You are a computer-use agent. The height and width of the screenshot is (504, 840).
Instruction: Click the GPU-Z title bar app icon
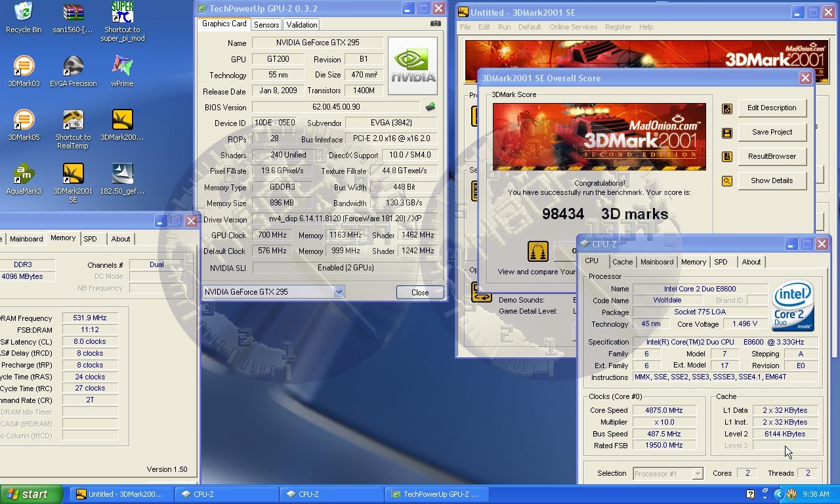point(202,9)
